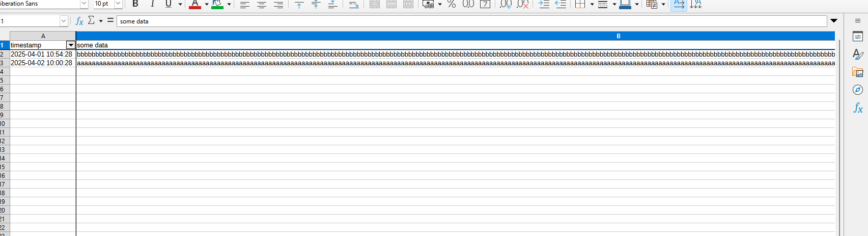Toggle bold formatting

[135, 4]
